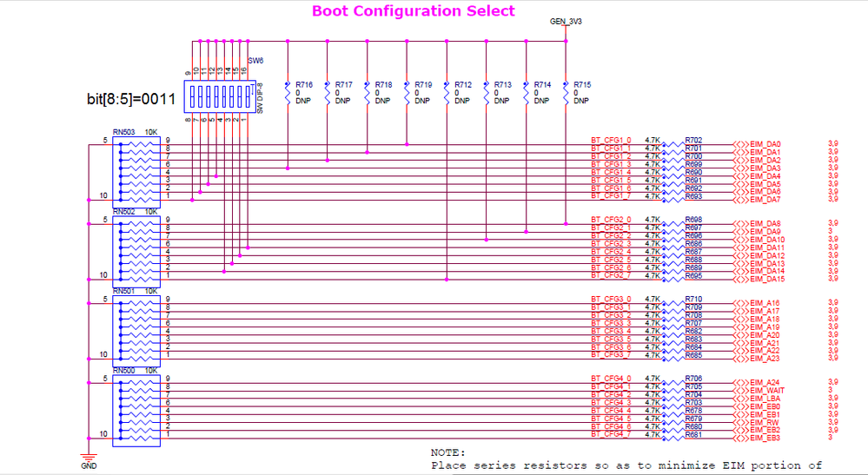Click the EIM_A16 off-page port symbol
This screenshot has height=475, width=868.
click(x=740, y=304)
